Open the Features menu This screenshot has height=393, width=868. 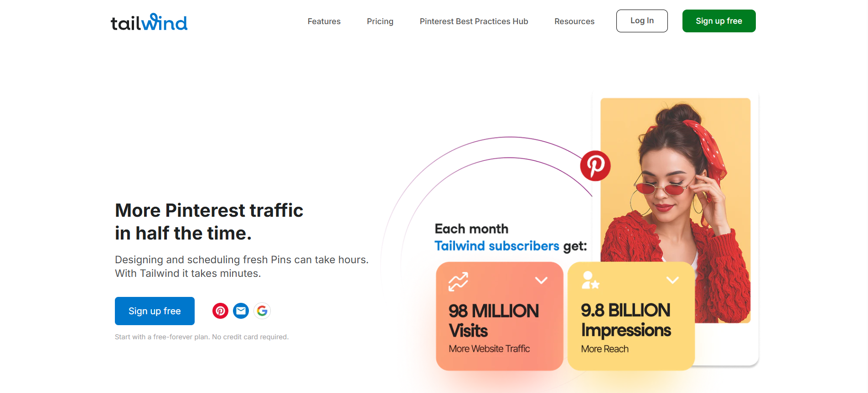pyautogui.click(x=324, y=21)
